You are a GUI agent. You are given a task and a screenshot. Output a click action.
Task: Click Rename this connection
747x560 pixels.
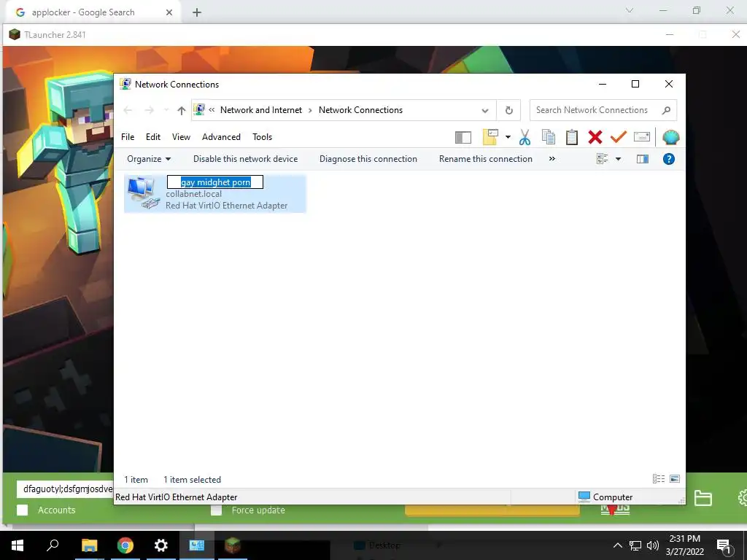[485, 159]
